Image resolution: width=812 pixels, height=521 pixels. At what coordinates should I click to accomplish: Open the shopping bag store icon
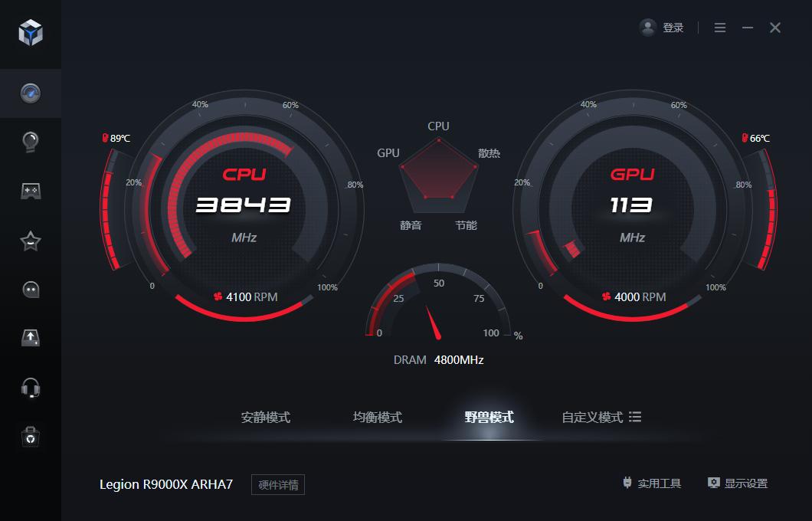click(31, 437)
